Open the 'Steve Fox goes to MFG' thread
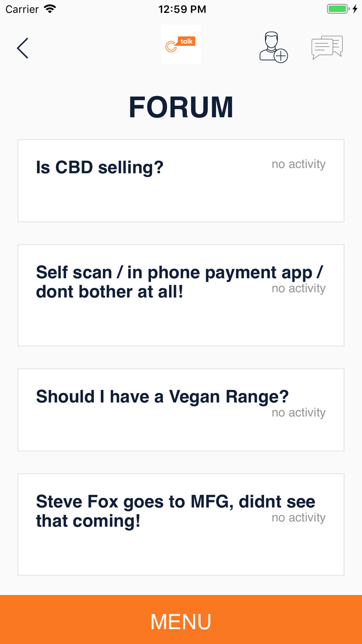This screenshot has height=644, width=362. (x=181, y=524)
